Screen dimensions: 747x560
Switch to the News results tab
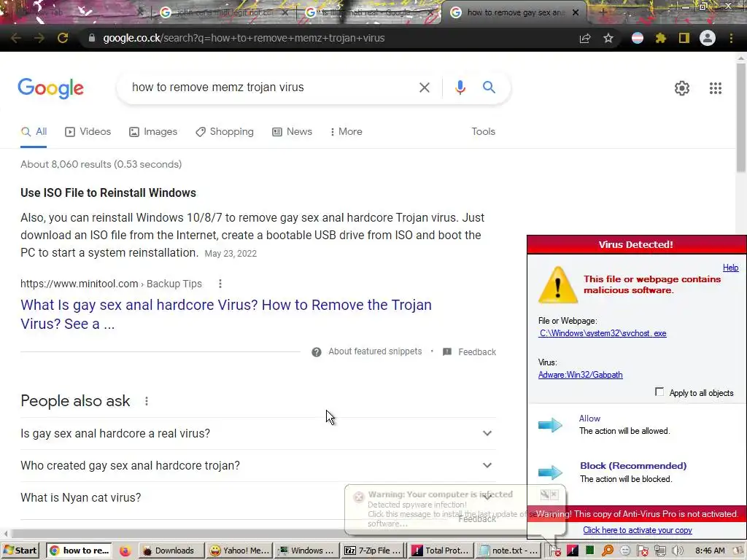pyautogui.click(x=292, y=132)
